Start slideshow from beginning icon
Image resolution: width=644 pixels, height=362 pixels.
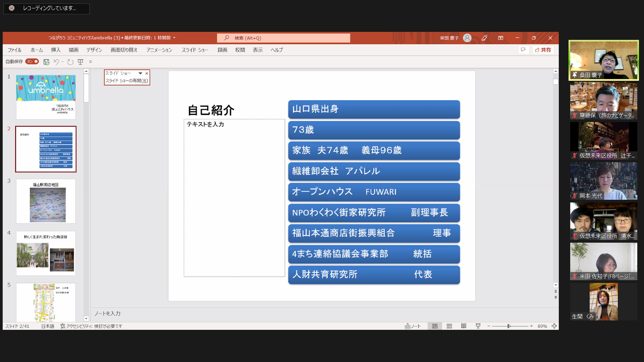coord(80,62)
